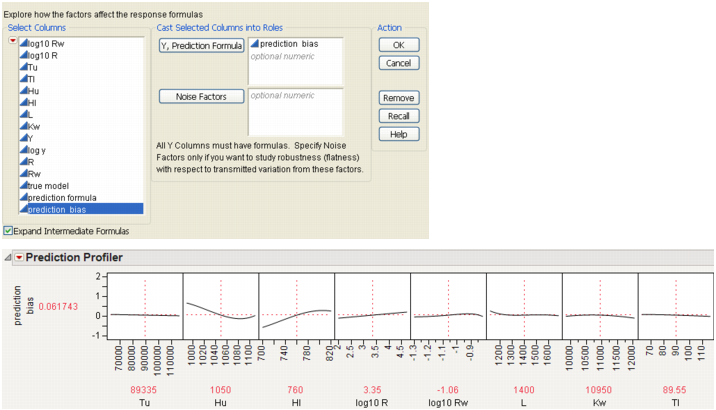Toggle Expand Intermediate Formulas checkbox
The width and height of the screenshot is (716, 410).
[x=8, y=231]
